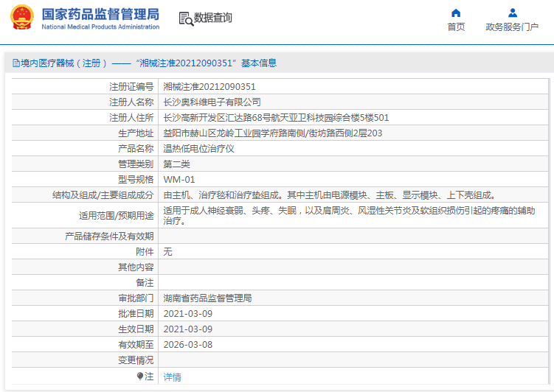Click National Medical Products Administration subtitle

tap(100, 27)
